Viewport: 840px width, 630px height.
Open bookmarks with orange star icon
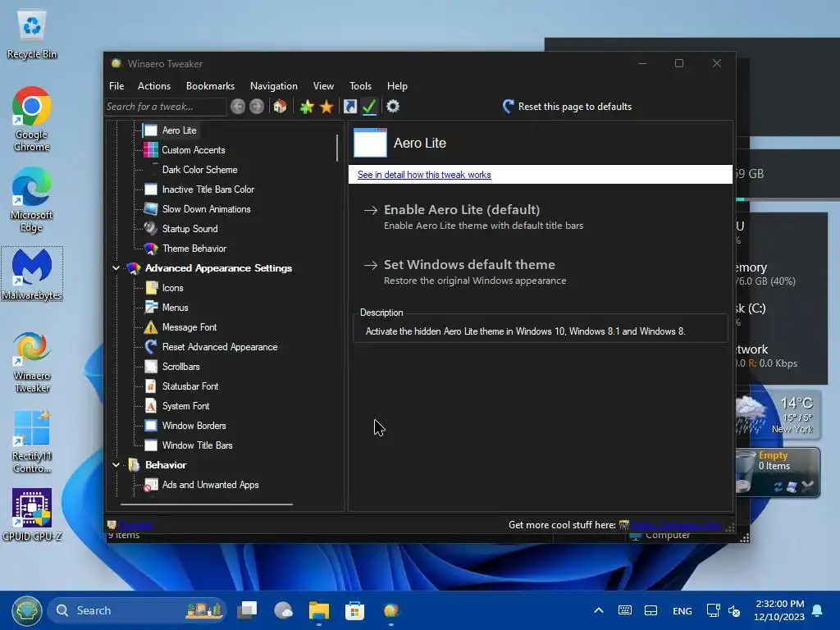(x=326, y=107)
